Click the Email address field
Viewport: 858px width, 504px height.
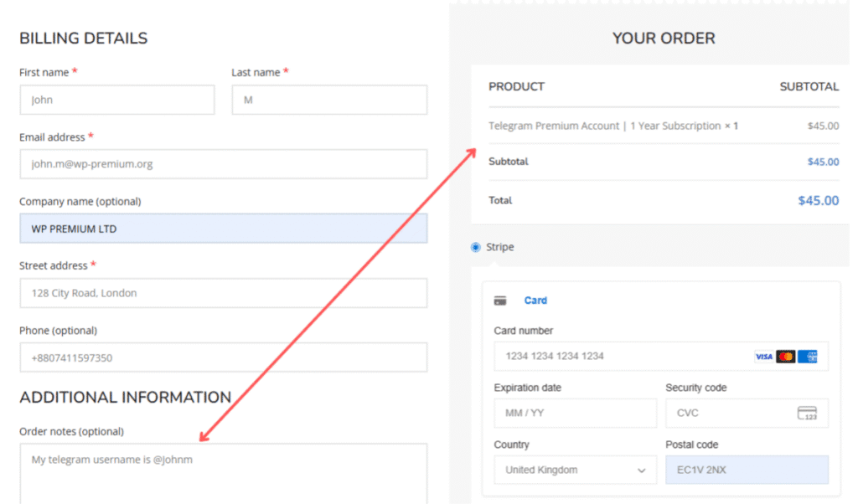click(223, 163)
